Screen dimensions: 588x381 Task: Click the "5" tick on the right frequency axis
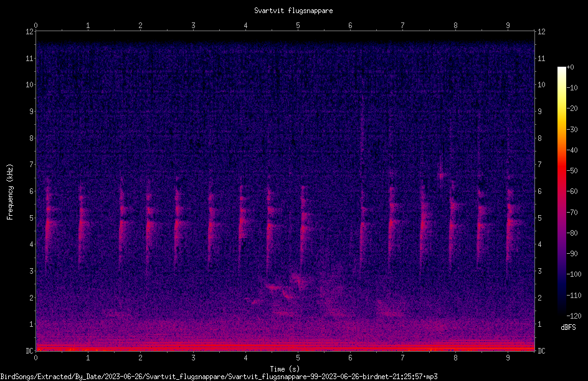(539, 218)
